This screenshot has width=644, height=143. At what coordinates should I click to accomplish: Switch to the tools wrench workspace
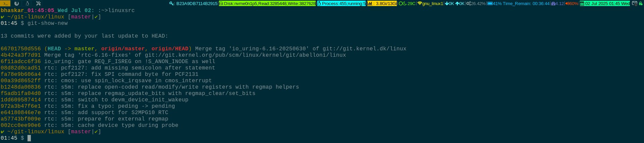[x=38, y=3]
